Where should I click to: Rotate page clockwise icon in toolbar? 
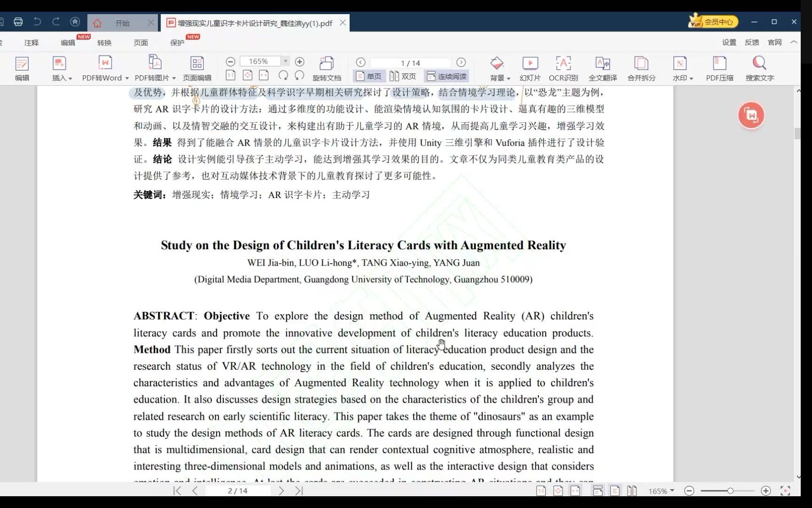[x=283, y=75]
